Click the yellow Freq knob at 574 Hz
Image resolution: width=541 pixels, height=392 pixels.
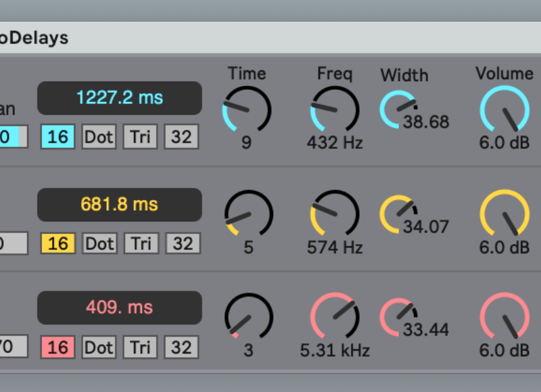click(x=335, y=214)
